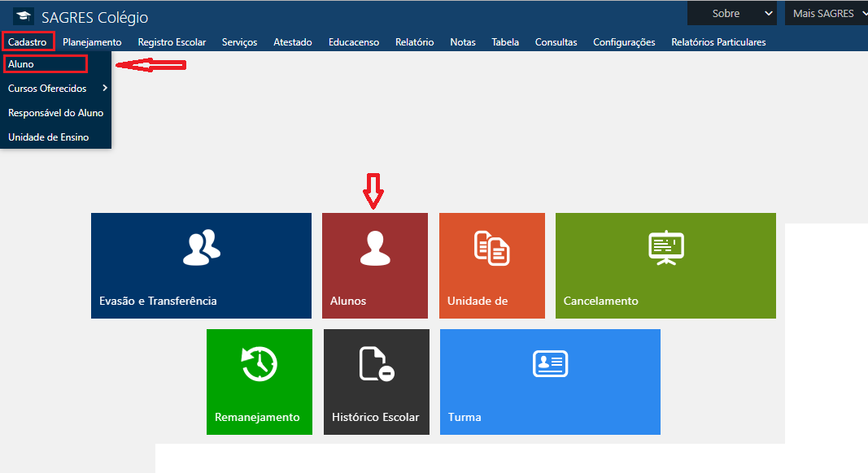Image resolution: width=868 pixels, height=473 pixels.
Task: Open the Evasão e Transferência tile icon
Action: coord(201,248)
